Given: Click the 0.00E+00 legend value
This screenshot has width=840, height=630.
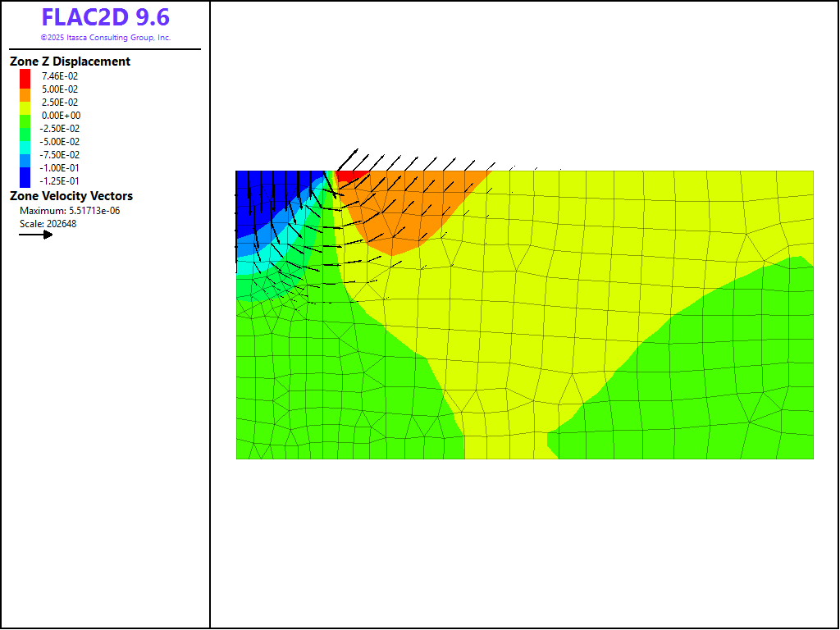Looking at the screenshot, I should click(61, 116).
